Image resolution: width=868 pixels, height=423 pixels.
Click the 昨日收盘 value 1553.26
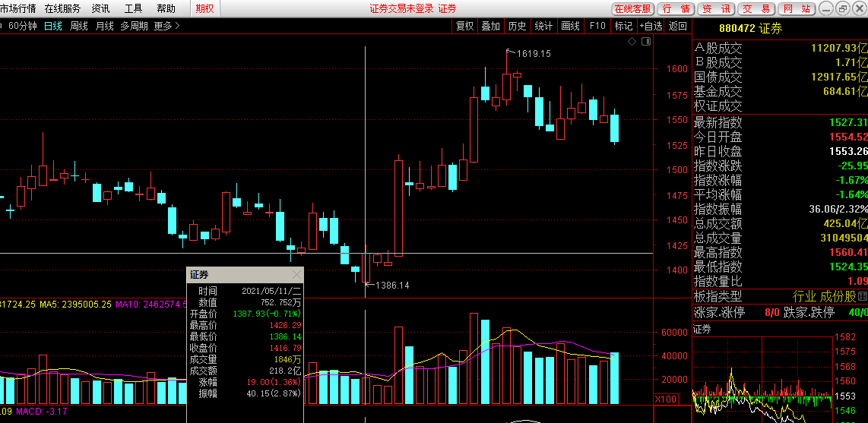click(x=848, y=151)
